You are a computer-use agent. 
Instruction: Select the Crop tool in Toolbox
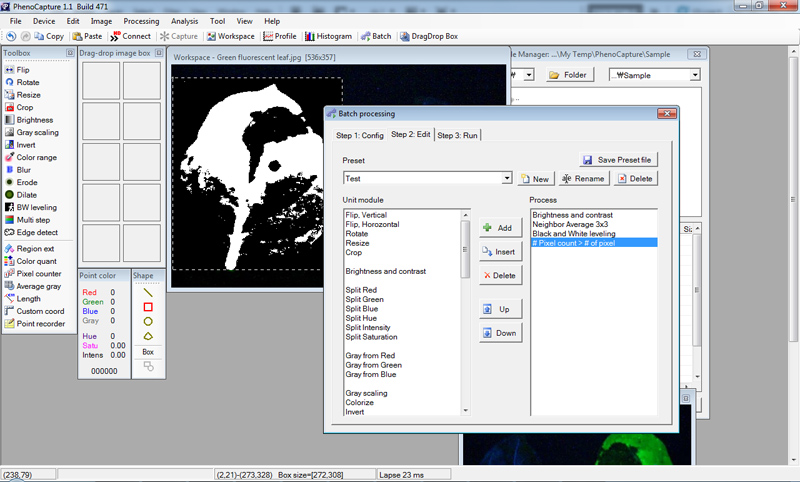click(24, 107)
